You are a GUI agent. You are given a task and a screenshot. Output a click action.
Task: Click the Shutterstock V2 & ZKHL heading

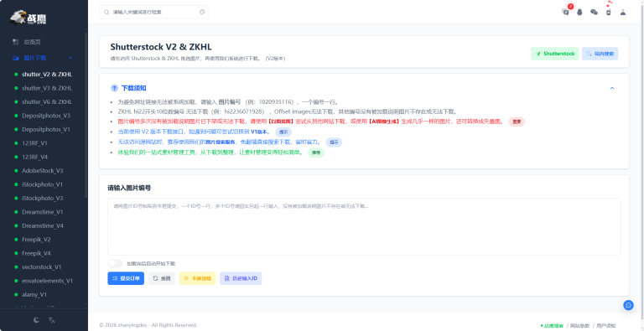[161, 47]
